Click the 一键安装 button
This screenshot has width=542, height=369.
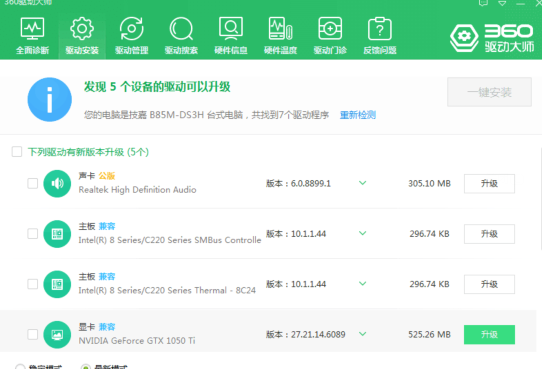coord(489,92)
